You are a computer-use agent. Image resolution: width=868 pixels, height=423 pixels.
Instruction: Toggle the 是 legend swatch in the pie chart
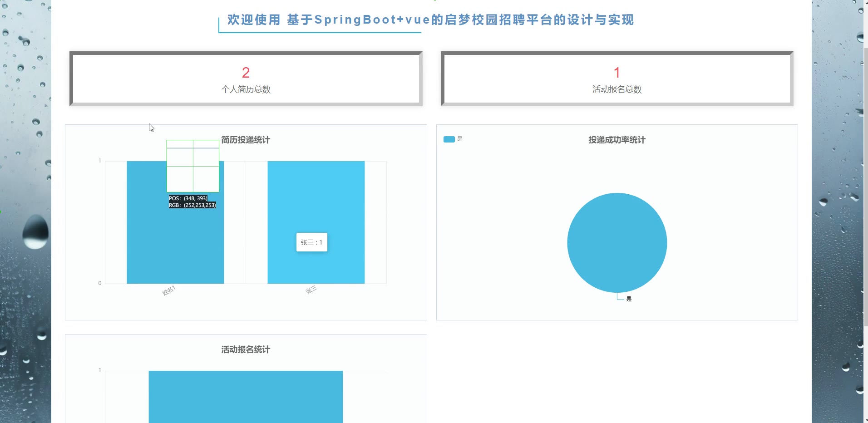click(x=449, y=139)
